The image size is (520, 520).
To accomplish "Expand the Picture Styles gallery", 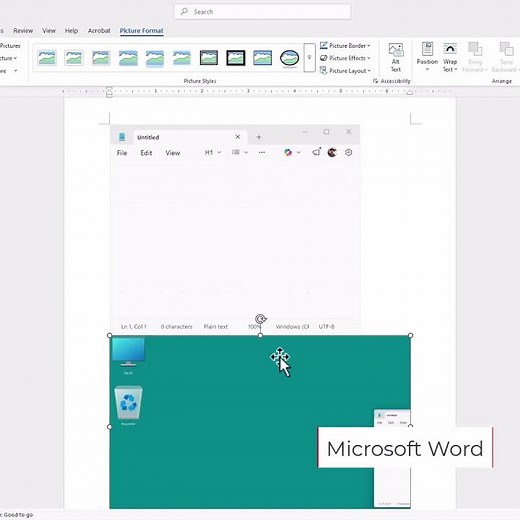I will click(x=309, y=58).
